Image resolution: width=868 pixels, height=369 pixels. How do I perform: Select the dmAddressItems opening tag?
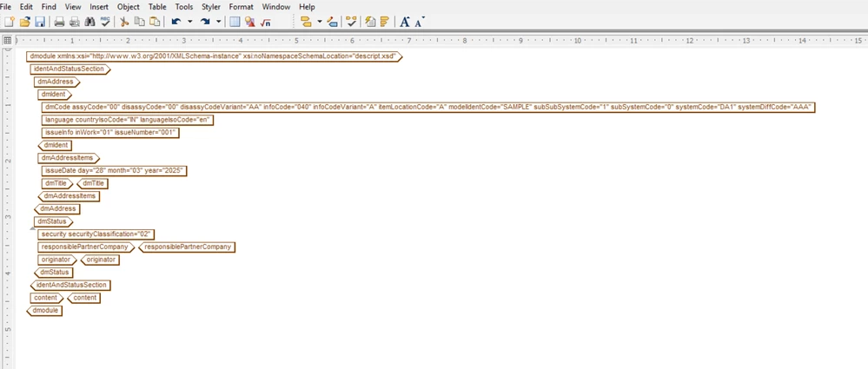tap(69, 158)
